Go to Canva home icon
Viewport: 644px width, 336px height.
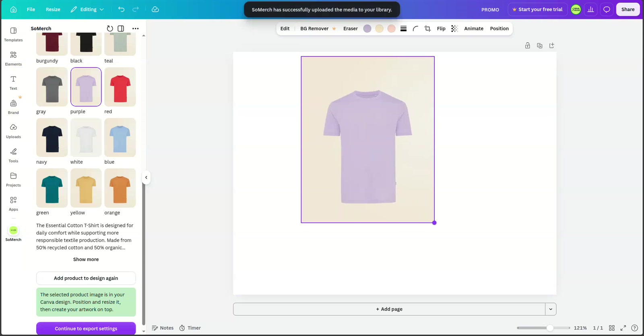click(x=13, y=9)
